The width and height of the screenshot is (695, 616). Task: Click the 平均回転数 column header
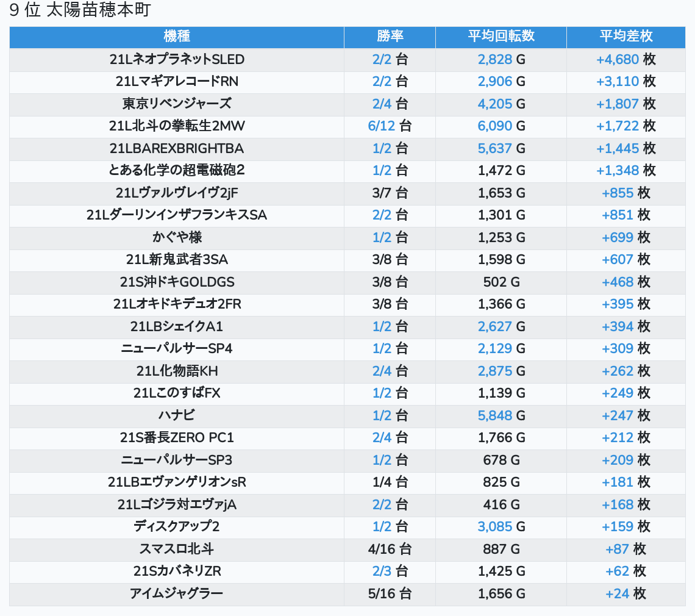coord(501,37)
